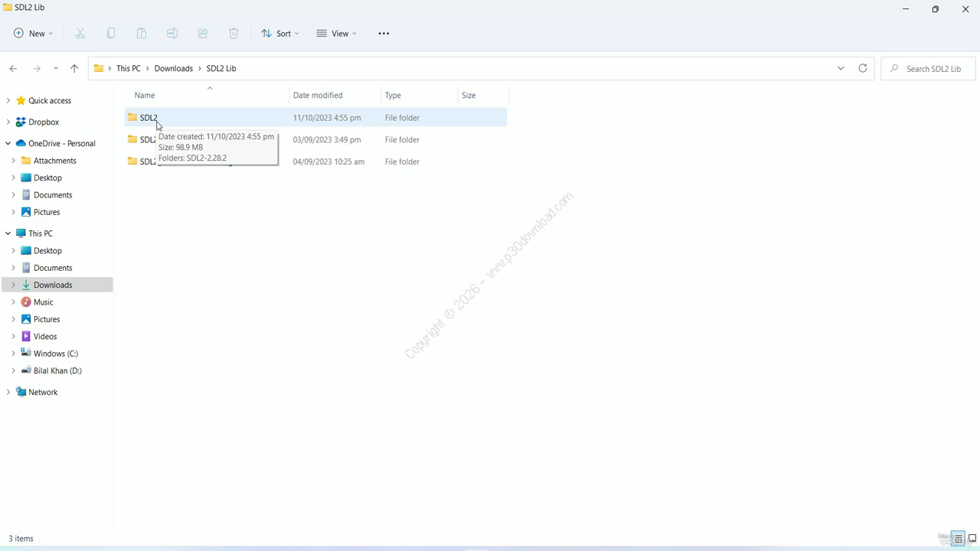Click SDL2 Lib in address breadcrumb
This screenshot has height=551, width=980.
tap(221, 69)
